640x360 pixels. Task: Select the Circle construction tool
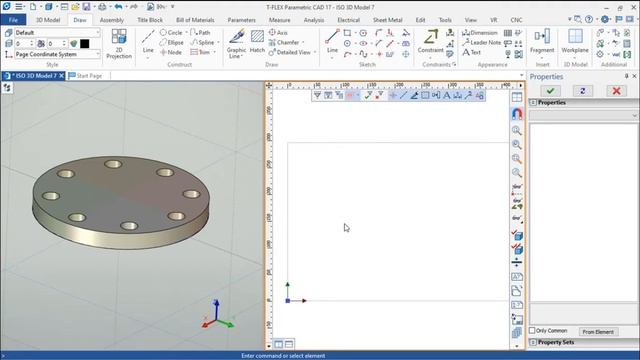(x=171, y=32)
